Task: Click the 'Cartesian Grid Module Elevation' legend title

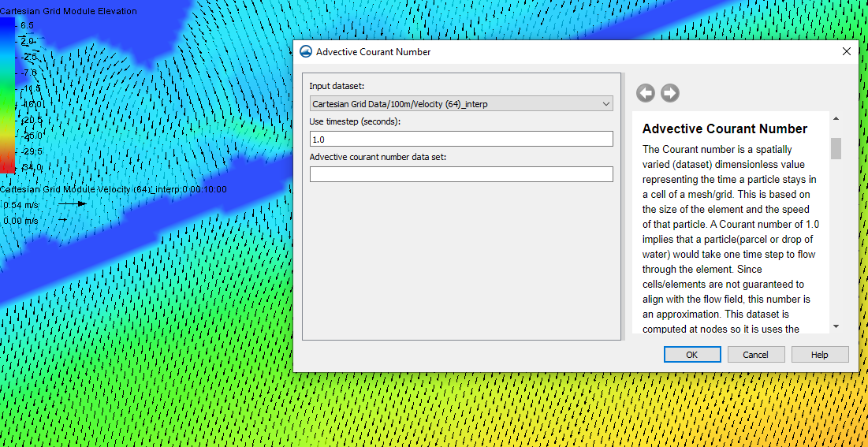Action: click(x=68, y=11)
